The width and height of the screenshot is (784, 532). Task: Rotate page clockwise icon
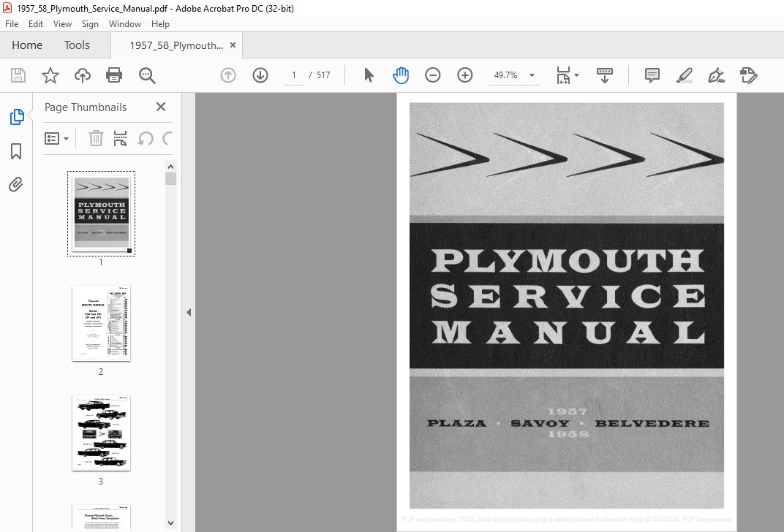click(167, 138)
